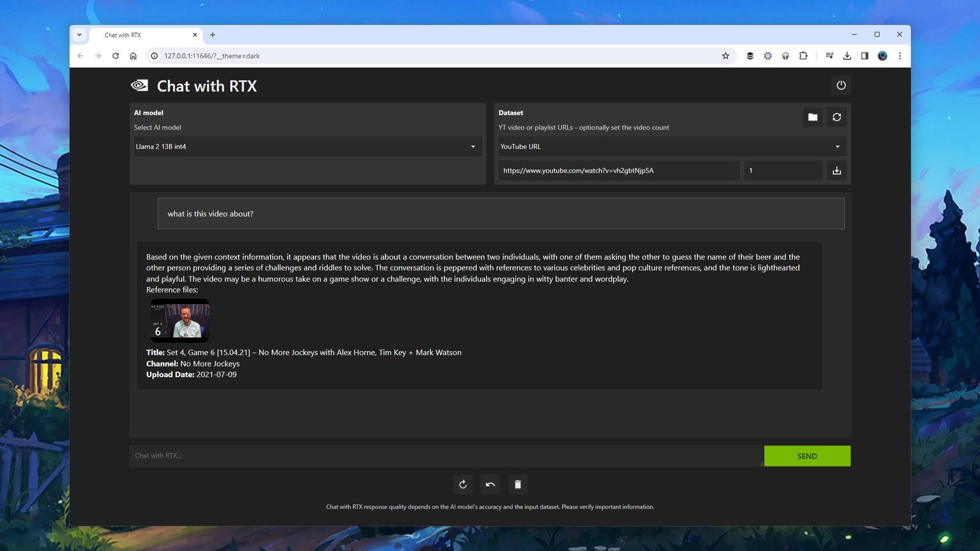Open the browser downloads icon
This screenshot has height=551, width=980.
(x=847, y=56)
